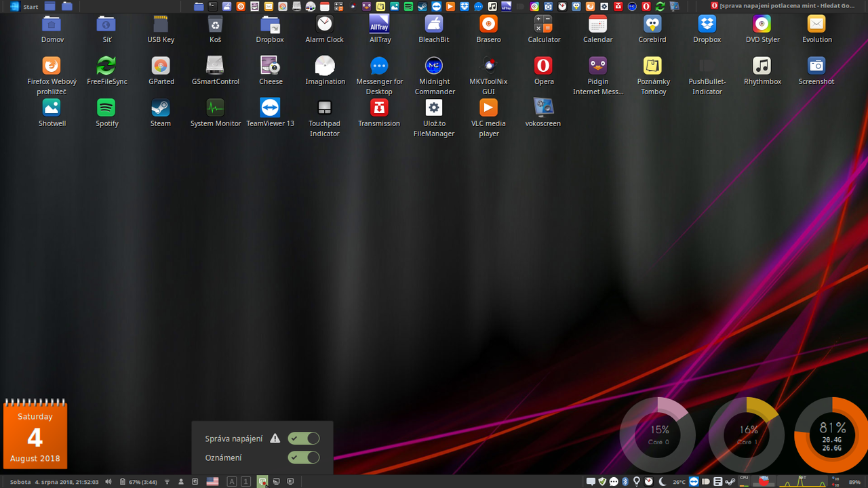Click the CPU graph applet in panel
This screenshot has width=868, height=488.
(x=744, y=481)
